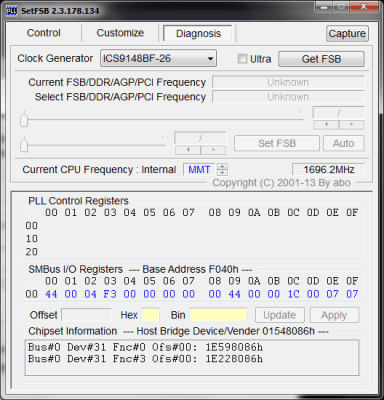Viewport: 384px width, 400px height.
Task: Click chipset line ending 1E598086h
Action: [145, 347]
